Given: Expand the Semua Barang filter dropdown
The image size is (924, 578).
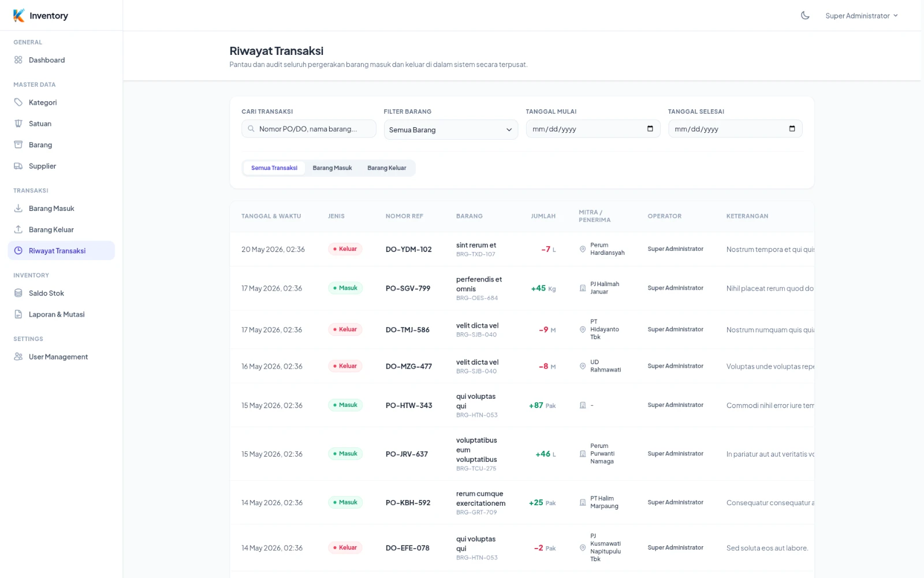Looking at the screenshot, I should pyautogui.click(x=451, y=129).
